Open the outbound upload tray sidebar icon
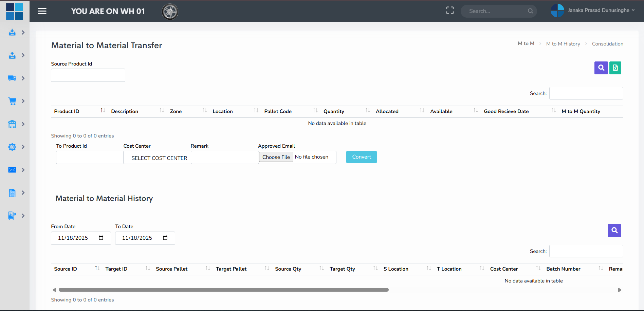 pyautogui.click(x=12, y=55)
